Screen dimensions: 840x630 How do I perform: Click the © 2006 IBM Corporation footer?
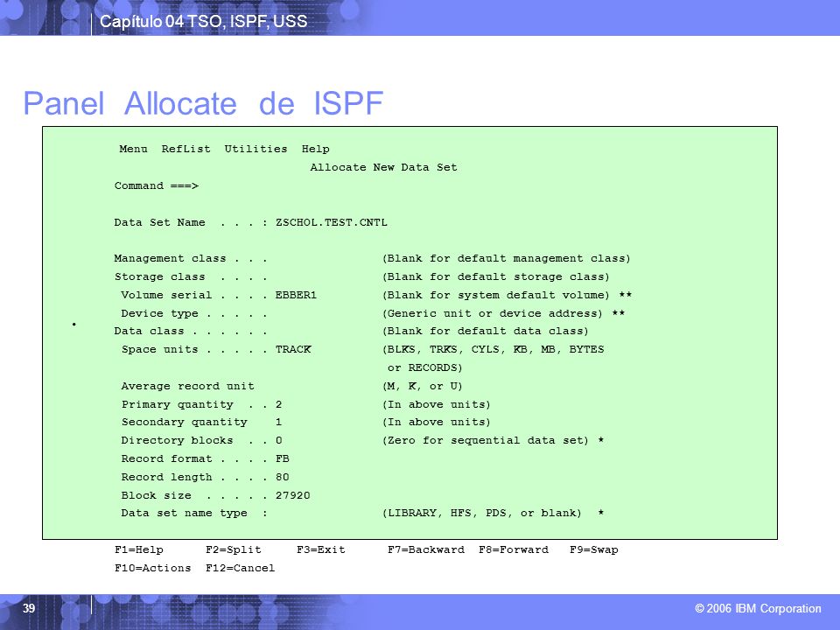758,608
